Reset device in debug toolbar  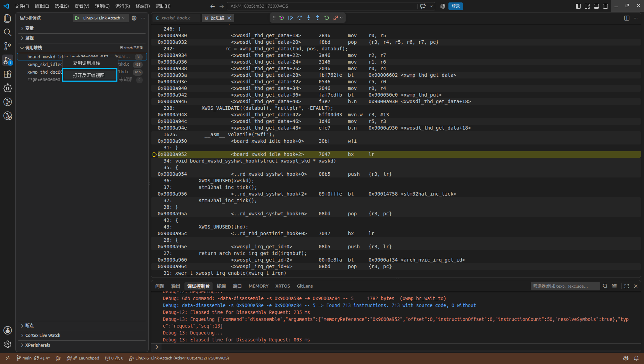tap(282, 18)
